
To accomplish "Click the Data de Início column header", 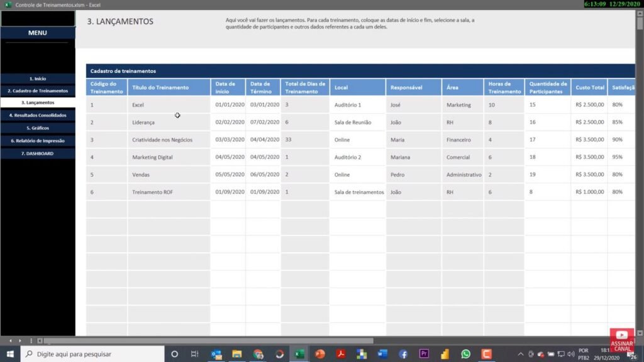I will click(228, 87).
